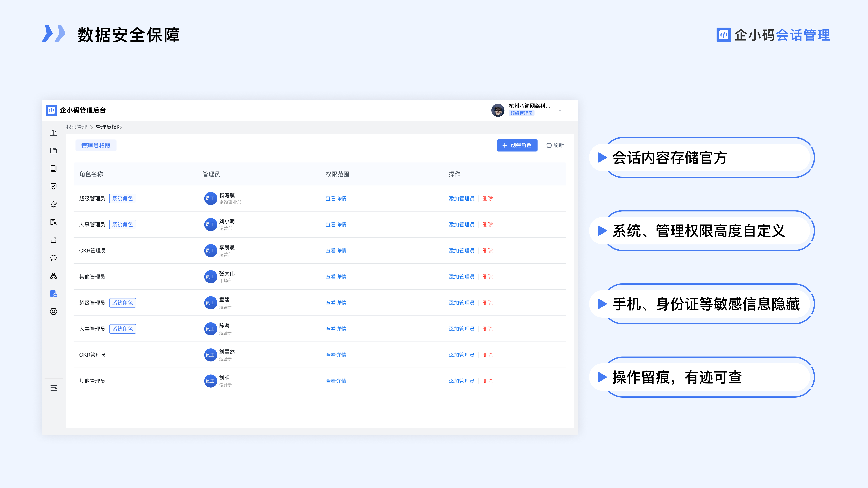The image size is (868, 488).
Task: Open the document alert sidebar icon
Action: [54, 168]
